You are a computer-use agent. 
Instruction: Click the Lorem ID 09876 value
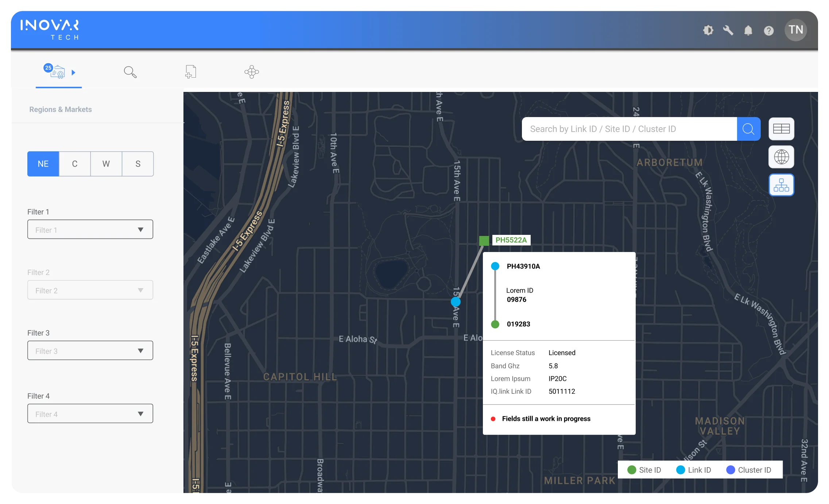click(516, 299)
